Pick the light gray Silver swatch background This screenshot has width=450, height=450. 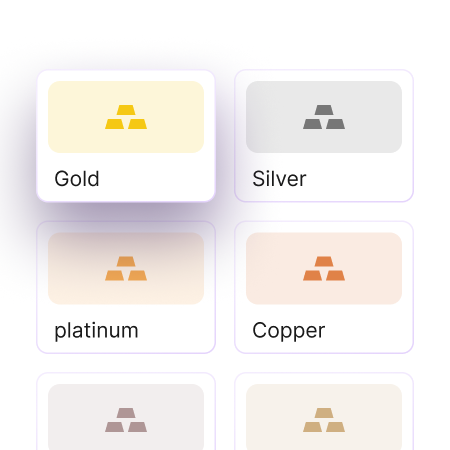[x=324, y=117]
